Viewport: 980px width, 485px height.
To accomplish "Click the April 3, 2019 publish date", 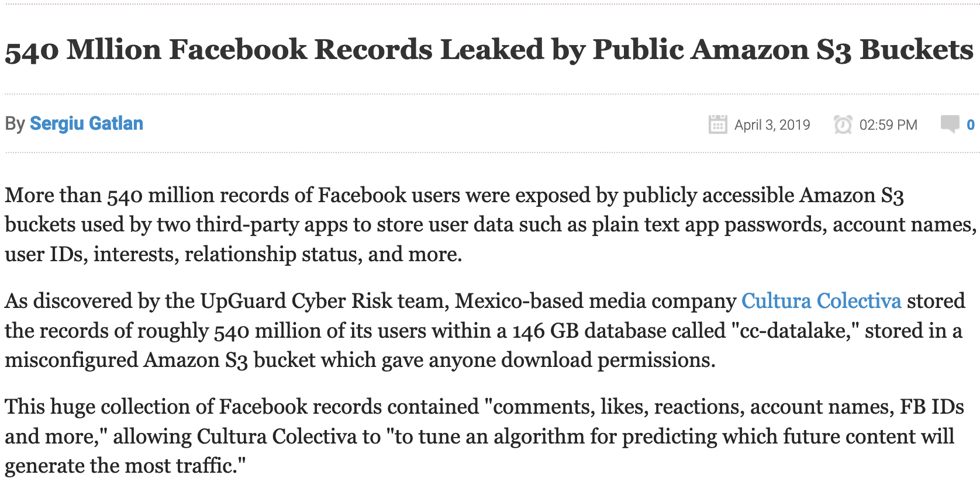I will tap(772, 125).
